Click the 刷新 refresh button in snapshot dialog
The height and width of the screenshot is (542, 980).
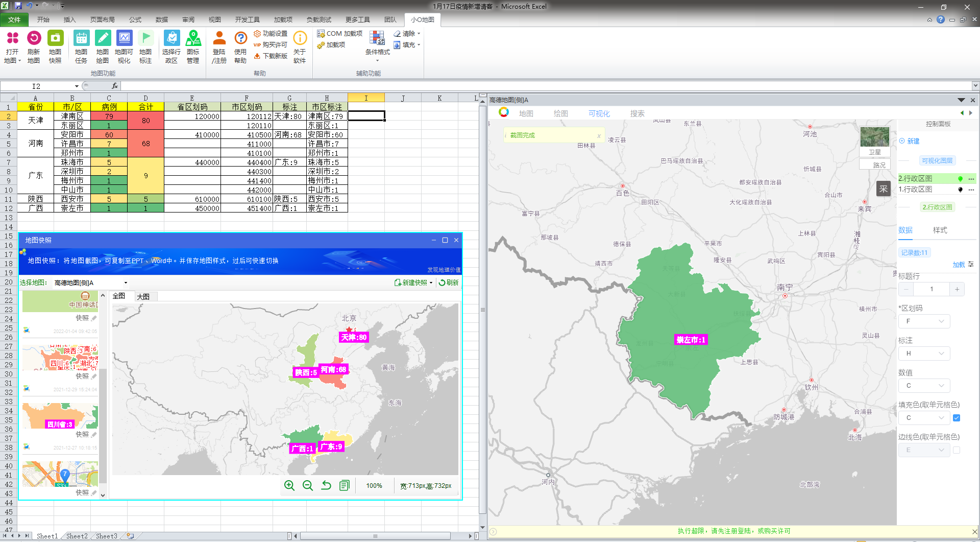tap(449, 282)
